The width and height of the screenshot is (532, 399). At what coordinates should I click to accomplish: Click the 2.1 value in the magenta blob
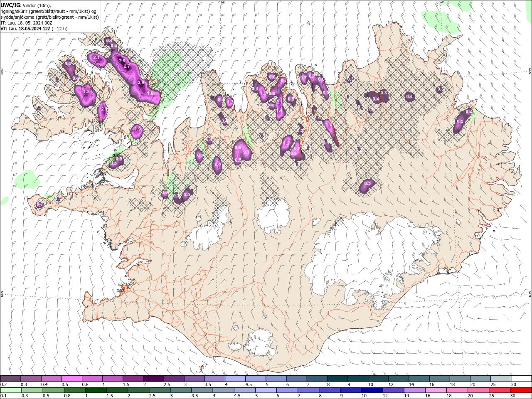pos(96,57)
